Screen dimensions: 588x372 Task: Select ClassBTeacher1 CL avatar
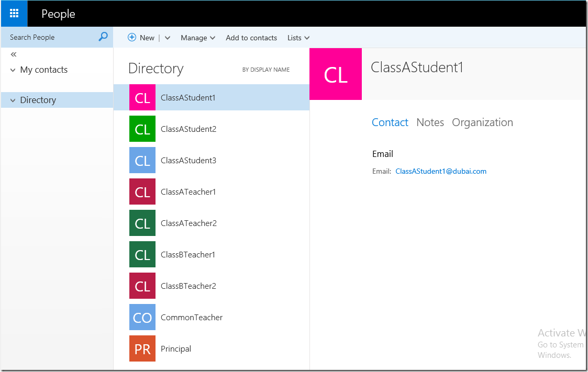pos(142,254)
